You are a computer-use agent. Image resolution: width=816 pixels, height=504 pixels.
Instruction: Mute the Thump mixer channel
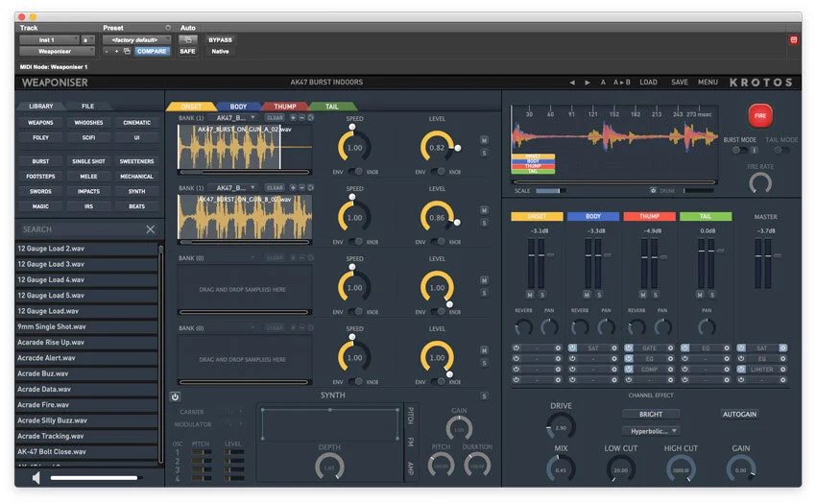[x=642, y=295]
